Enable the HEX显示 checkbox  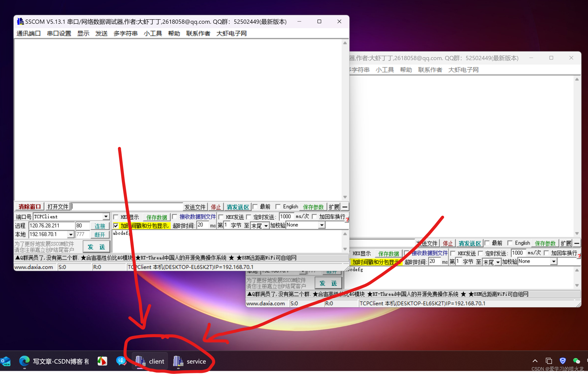coord(116,217)
